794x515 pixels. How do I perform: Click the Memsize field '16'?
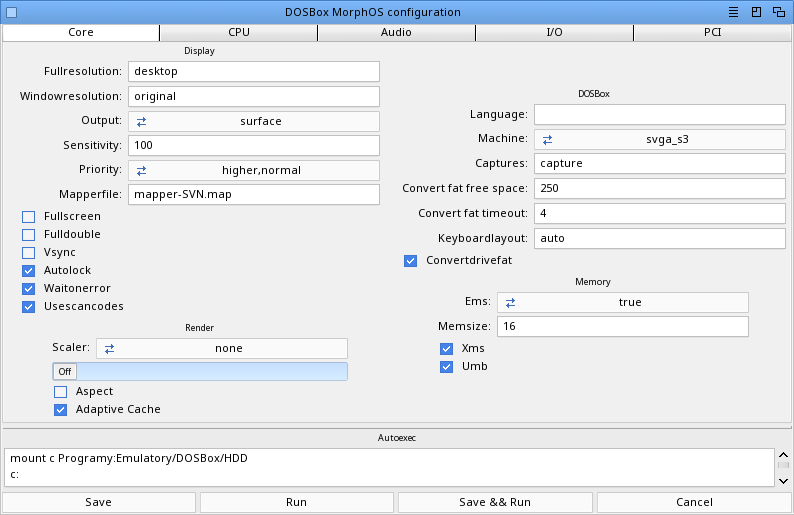tap(623, 327)
